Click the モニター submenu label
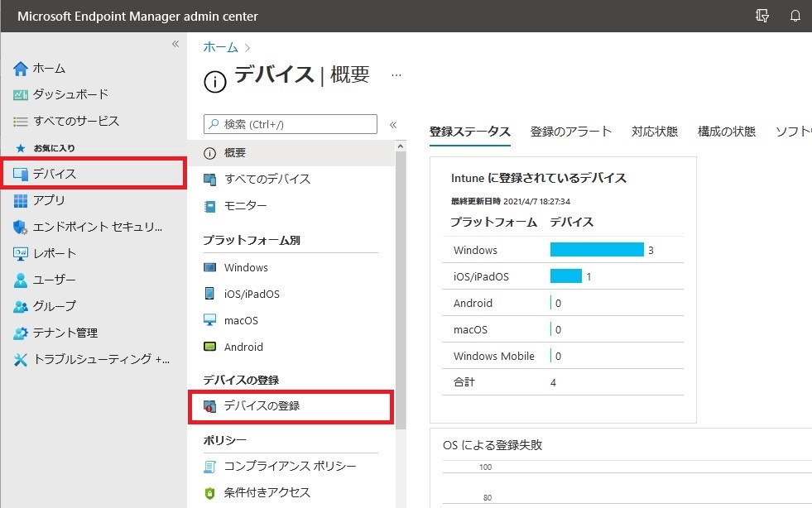 tap(245, 206)
